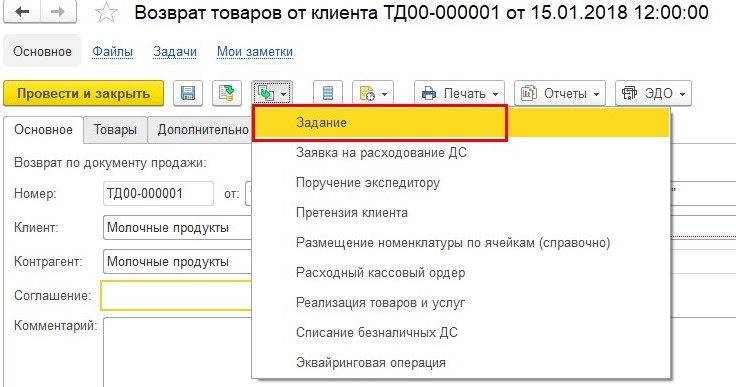This screenshot has width=736, height=387.
Task: Select Основное in the navigation panel
Action: [x=42, y=51]
